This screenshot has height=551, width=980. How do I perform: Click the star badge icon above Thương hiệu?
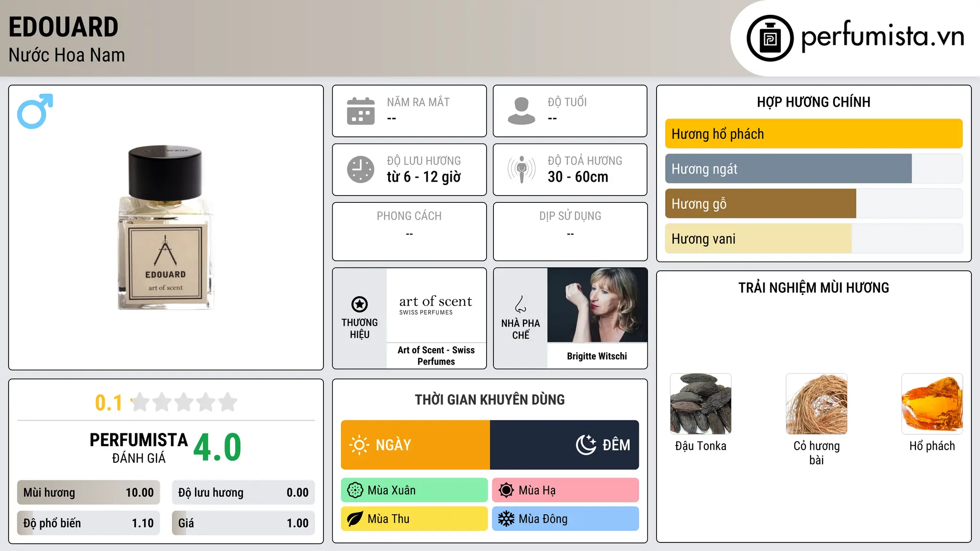pyautogui.click(x=359, y=304)
